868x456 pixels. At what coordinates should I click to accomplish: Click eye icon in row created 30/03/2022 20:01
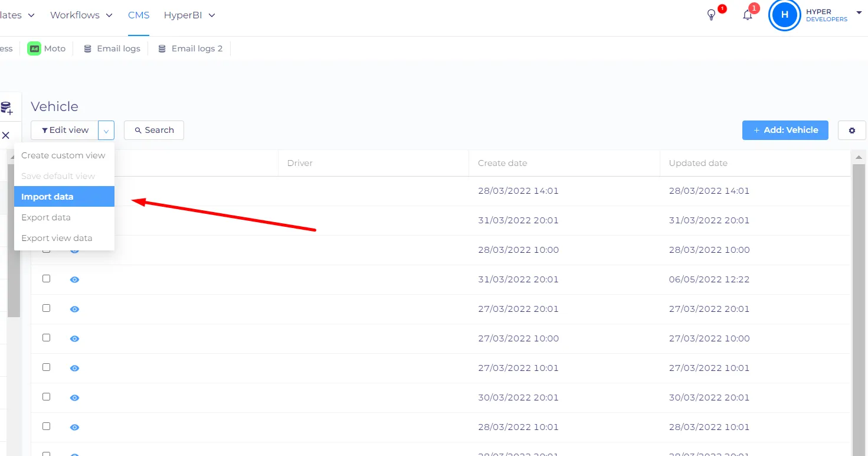74,398
